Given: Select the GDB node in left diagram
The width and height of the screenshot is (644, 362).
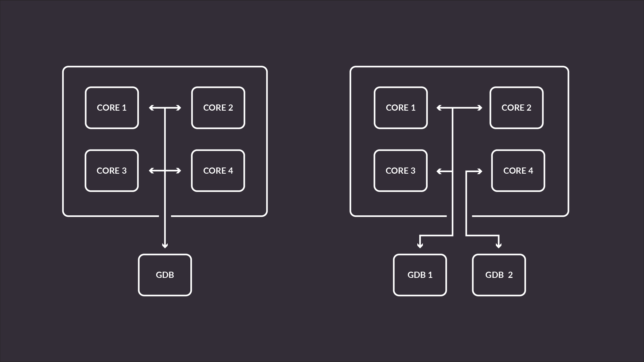Looking at the screenshot, I should tap(165, 275).
